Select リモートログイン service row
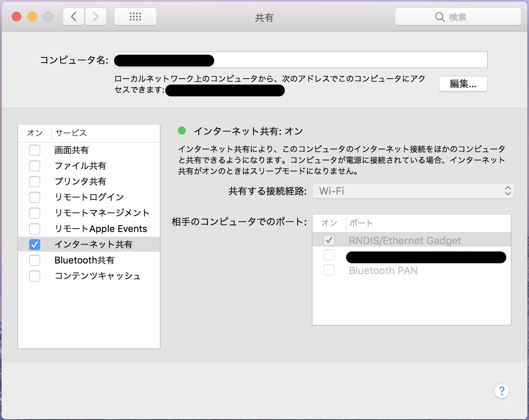This screenshot has width=529, height=420. 89,197
